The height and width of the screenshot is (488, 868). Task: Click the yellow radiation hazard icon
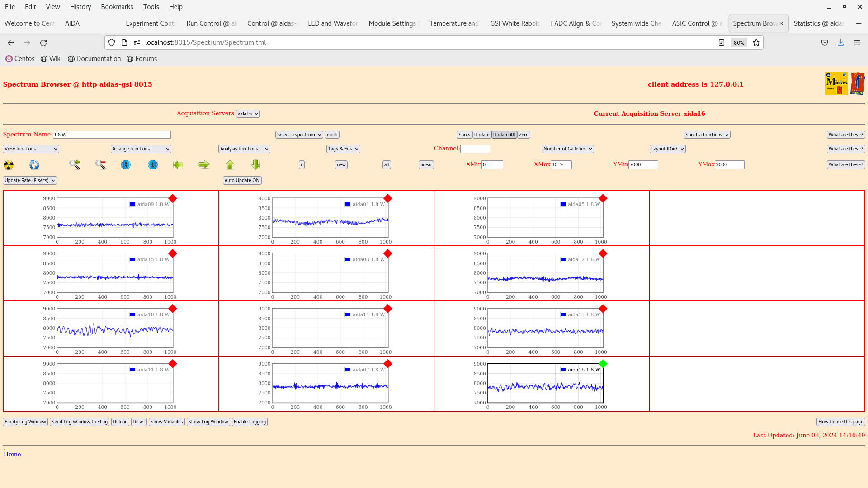click(x=9, y=165)
